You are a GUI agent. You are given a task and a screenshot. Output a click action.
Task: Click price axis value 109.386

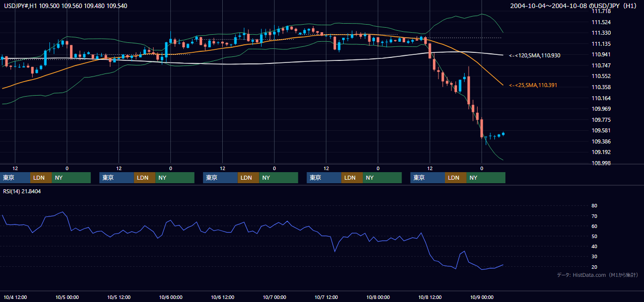602,141
